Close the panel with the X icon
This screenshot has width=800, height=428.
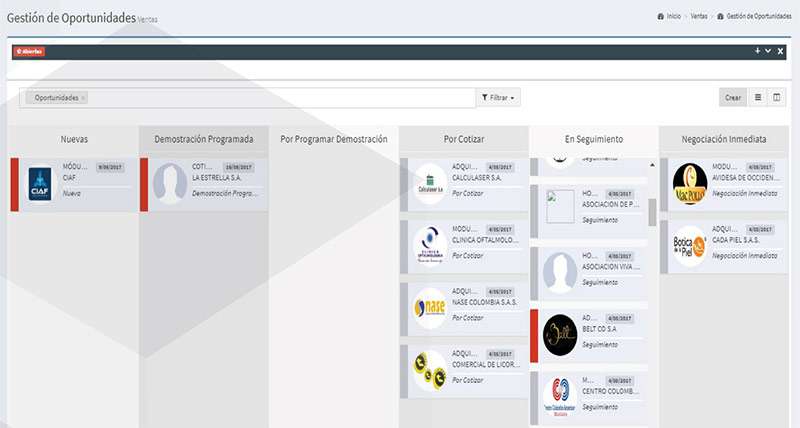coord(780,50)
